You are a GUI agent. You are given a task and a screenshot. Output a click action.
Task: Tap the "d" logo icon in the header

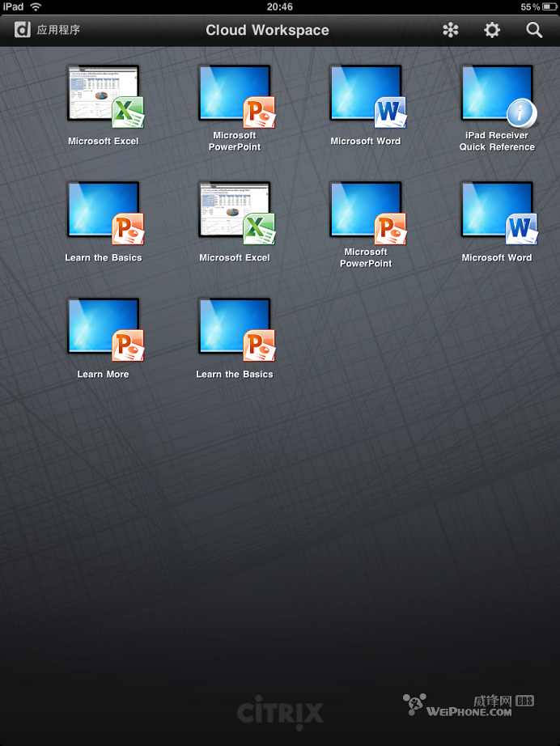23,30
